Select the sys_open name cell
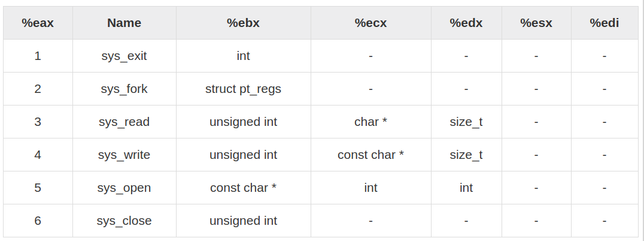This screenshot has height=241, width=644. 124,188
